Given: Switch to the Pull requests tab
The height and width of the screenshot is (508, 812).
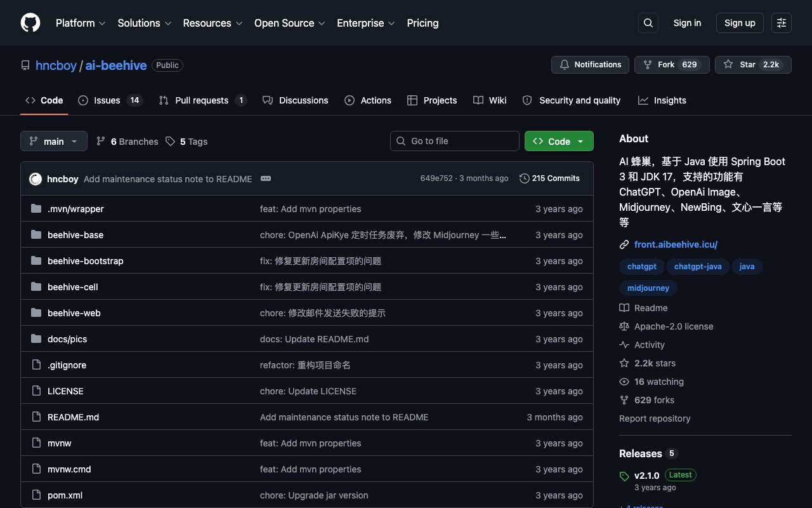Looking at the screenshot, I should [x=202, y=100].
